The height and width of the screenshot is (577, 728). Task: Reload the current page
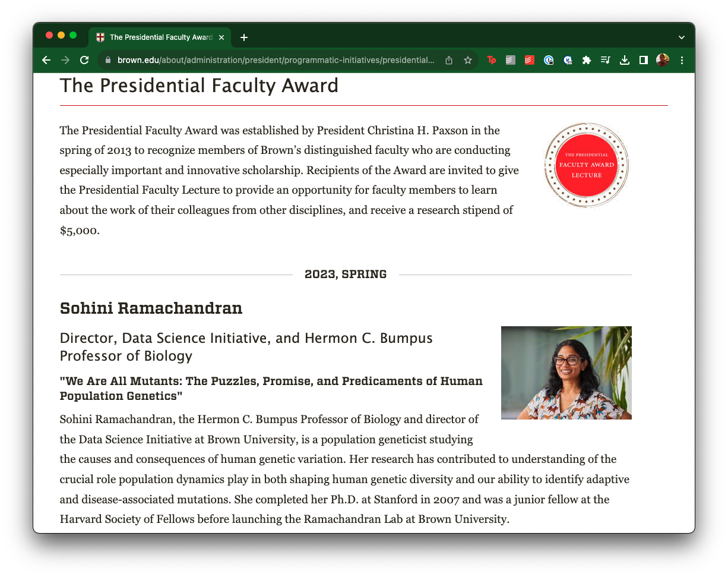click(x=84, y=60)
